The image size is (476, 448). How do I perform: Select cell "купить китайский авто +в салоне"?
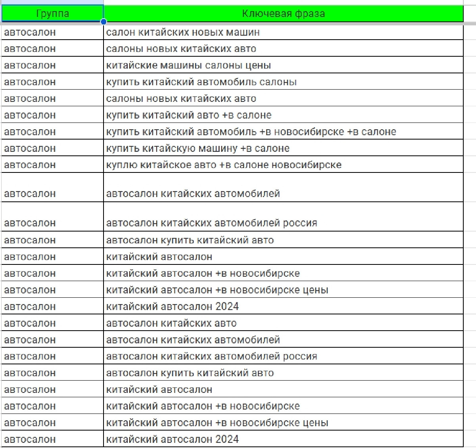coord(283,115)
